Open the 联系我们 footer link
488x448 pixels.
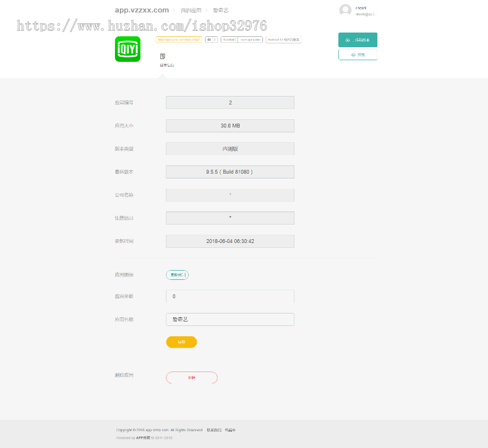(x=215, y=430)
